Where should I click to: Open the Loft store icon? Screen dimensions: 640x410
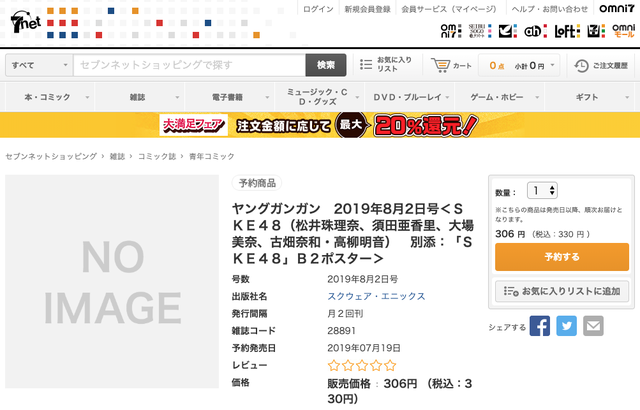(x=567, y=31)
